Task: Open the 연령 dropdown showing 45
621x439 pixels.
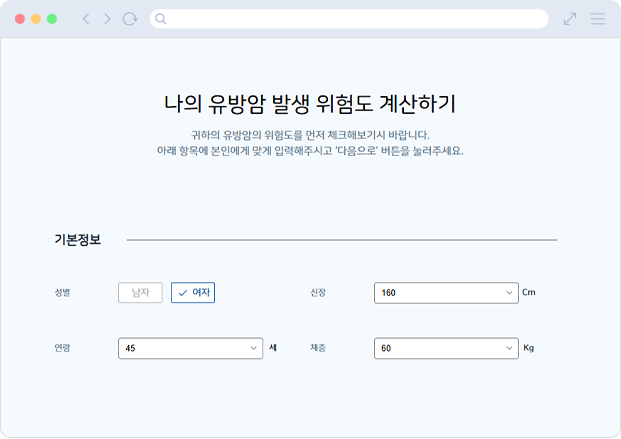Action: coord(190,348)
